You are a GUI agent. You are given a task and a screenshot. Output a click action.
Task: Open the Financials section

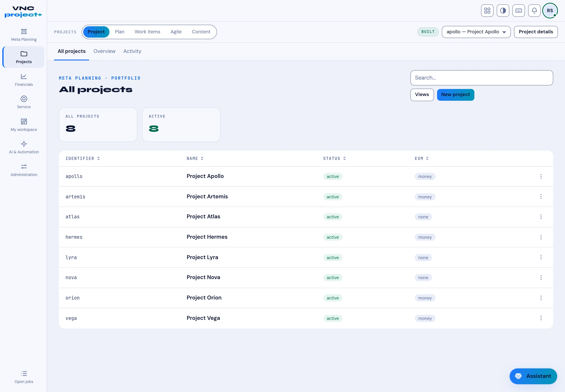coord(24,80)
